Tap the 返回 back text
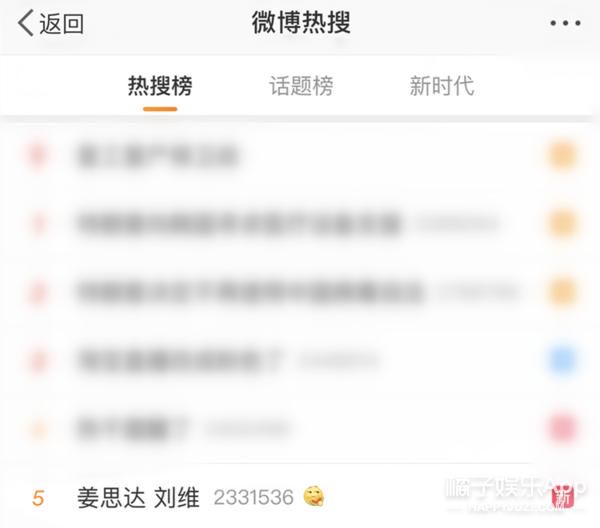The width and height of the screenshot is (600, 528). (61, 23)
